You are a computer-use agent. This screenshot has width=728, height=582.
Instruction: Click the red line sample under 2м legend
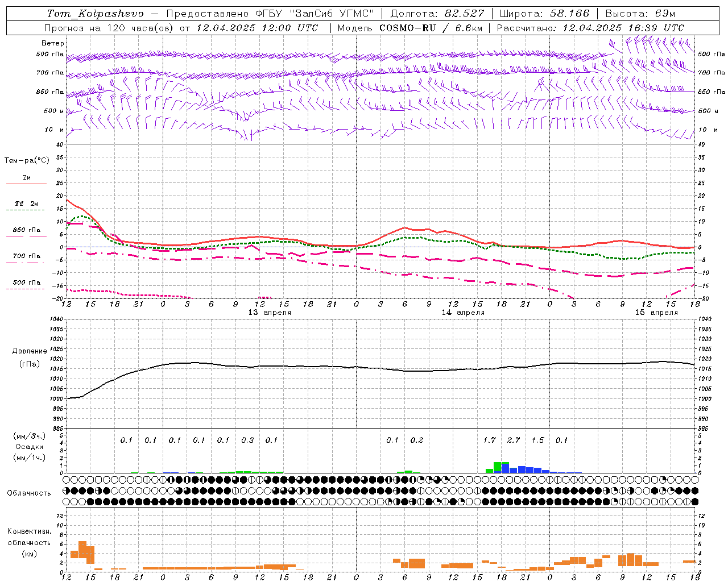tap(26, 184)
